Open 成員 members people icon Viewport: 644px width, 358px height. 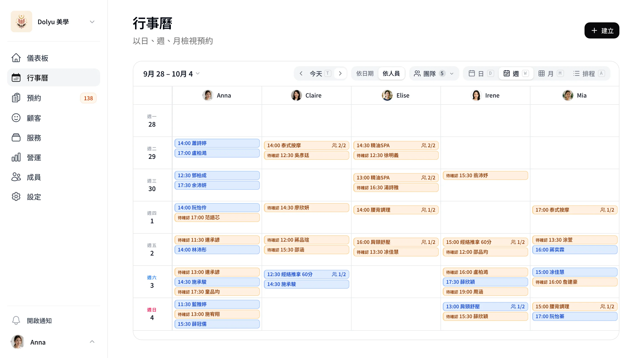click(x=16, y=177)
